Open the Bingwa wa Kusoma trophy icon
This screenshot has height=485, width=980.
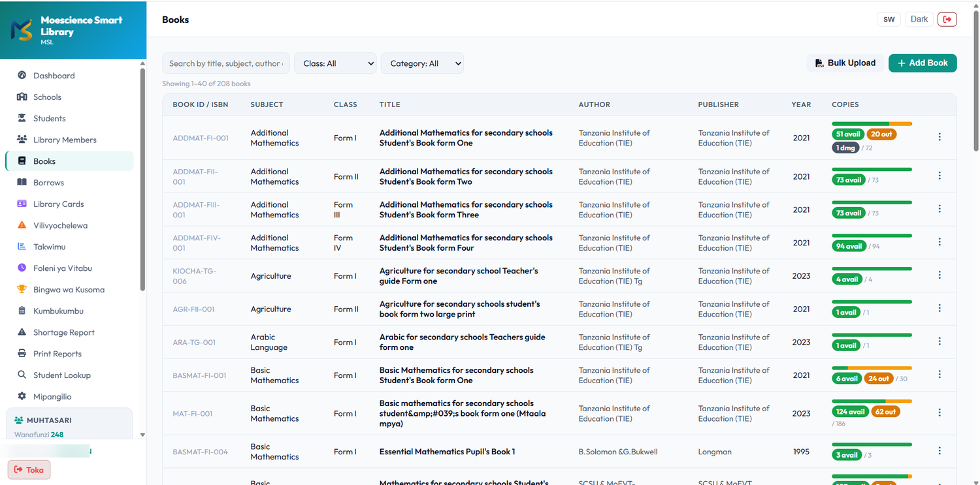(x=22, y=290)
